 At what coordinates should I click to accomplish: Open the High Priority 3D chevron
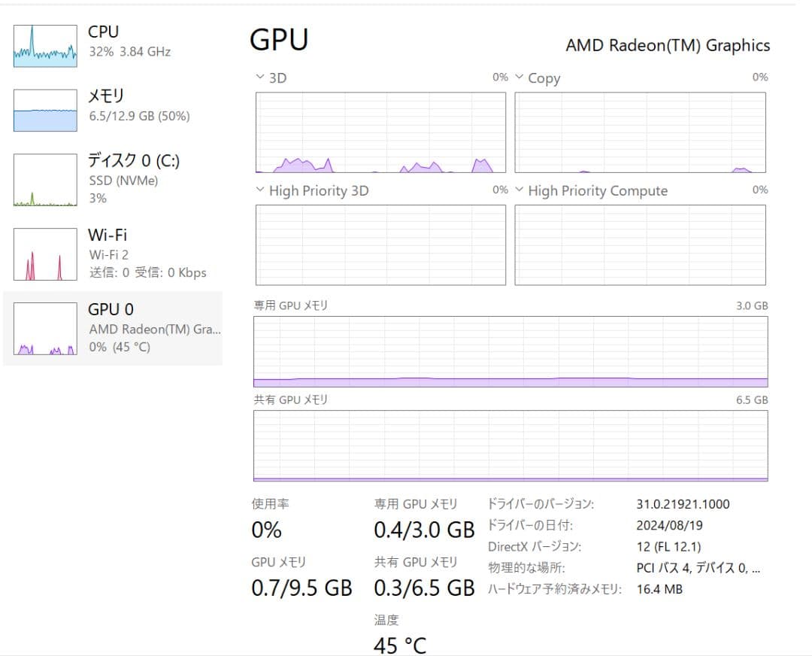259,190
